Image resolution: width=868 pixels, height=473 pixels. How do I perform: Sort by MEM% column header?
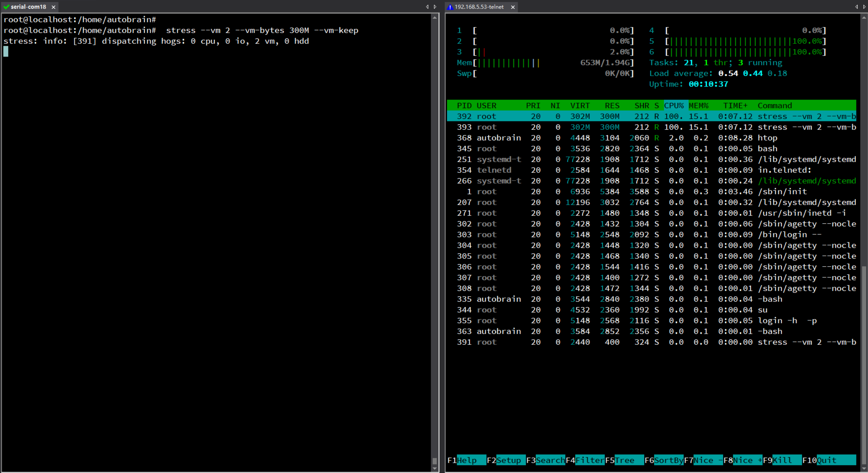(698, 106)
